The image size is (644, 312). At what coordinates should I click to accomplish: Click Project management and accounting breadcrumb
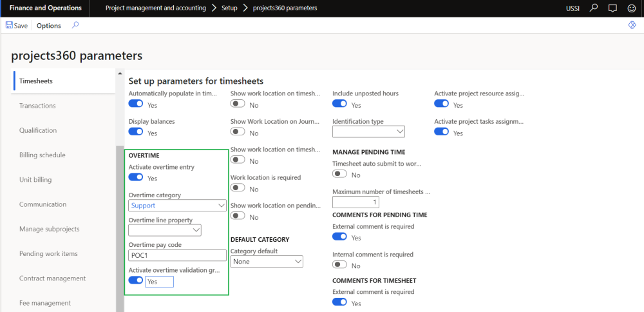(156, 8)
